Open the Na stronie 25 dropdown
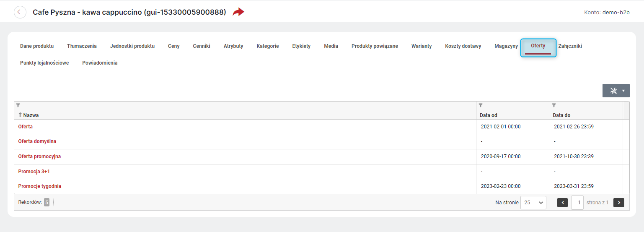Viewport: 644px width, 232px height. point(533,203)
